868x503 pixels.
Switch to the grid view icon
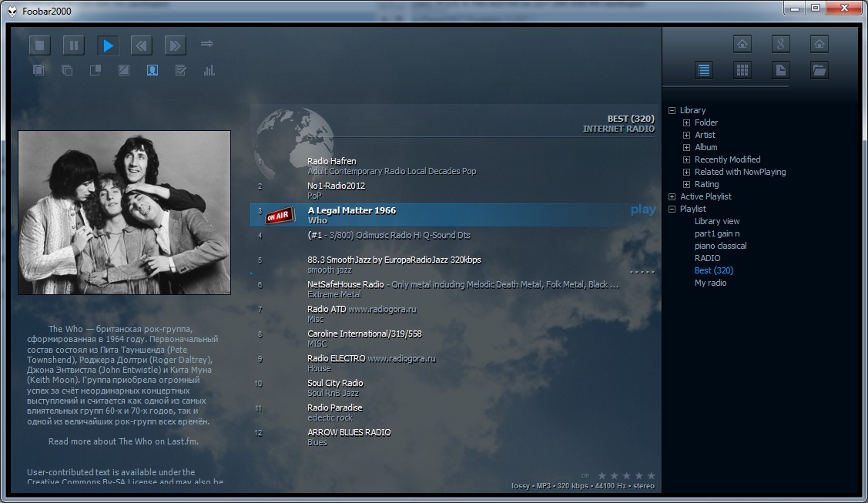[742, 70]
